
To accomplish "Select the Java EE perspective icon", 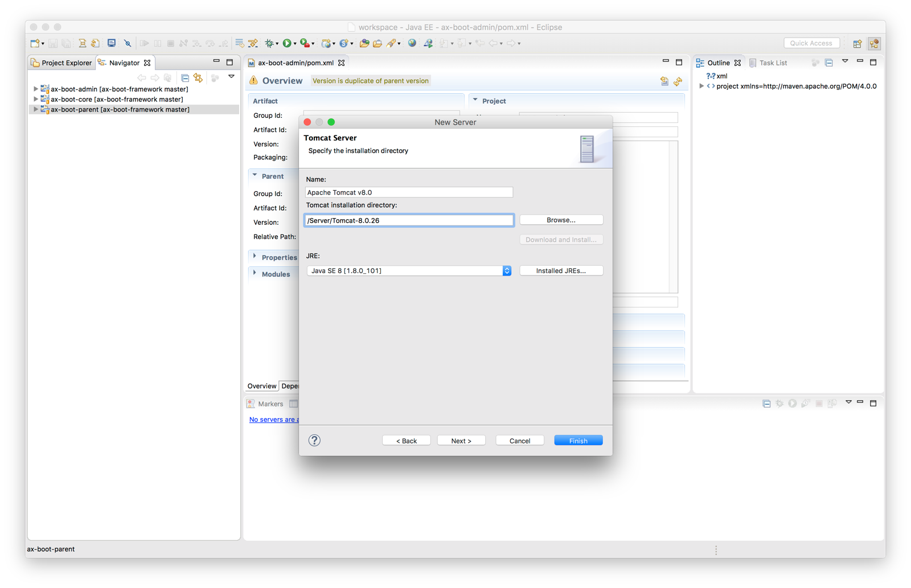I will click(x=875, y=43).
